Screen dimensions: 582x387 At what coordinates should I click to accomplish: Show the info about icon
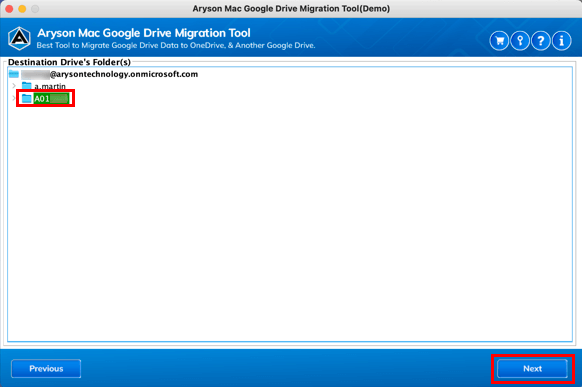click(562, 40)
